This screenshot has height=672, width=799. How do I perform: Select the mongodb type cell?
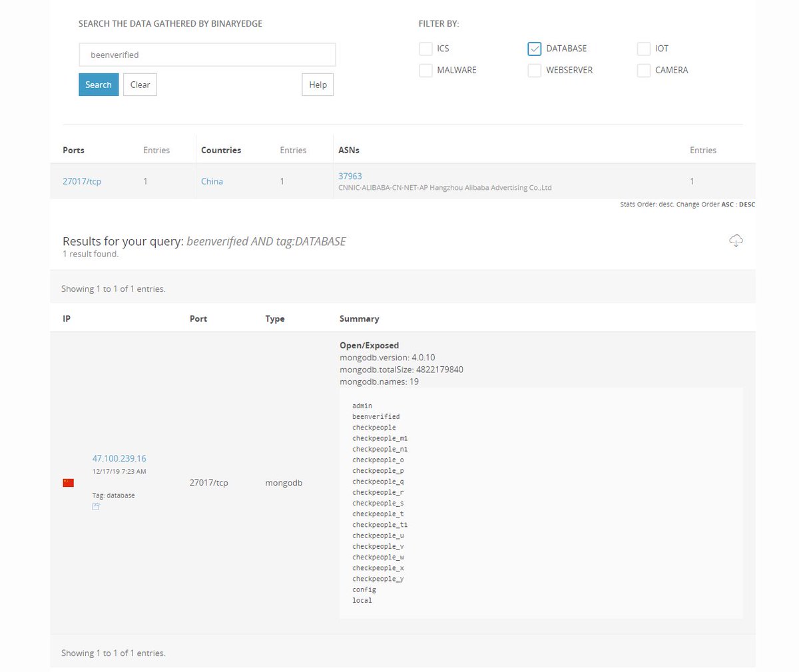point(284,482)
